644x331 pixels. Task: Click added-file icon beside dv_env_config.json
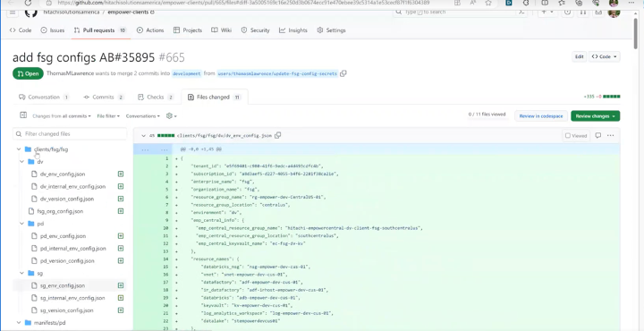coord(121,174)
